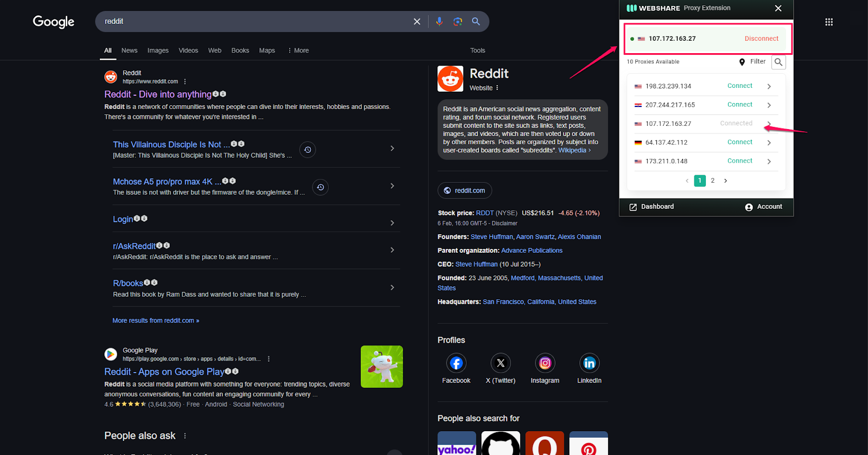Open Account in Webshare extension
The image size is (868, 455).
pos(763,207)
